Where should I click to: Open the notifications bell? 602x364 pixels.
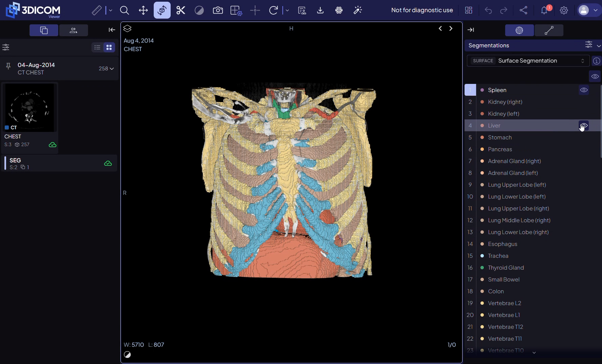click(x=544, y=10)
